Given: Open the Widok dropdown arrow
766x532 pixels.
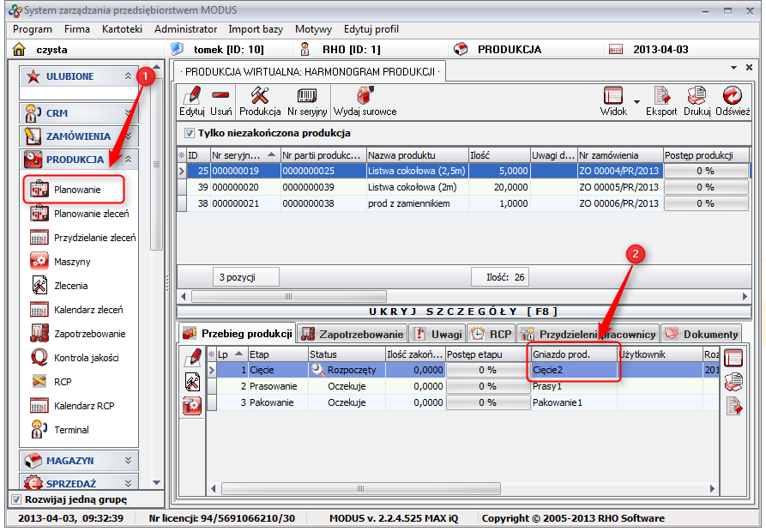Looking at the screenshot, I should (636, 101).
